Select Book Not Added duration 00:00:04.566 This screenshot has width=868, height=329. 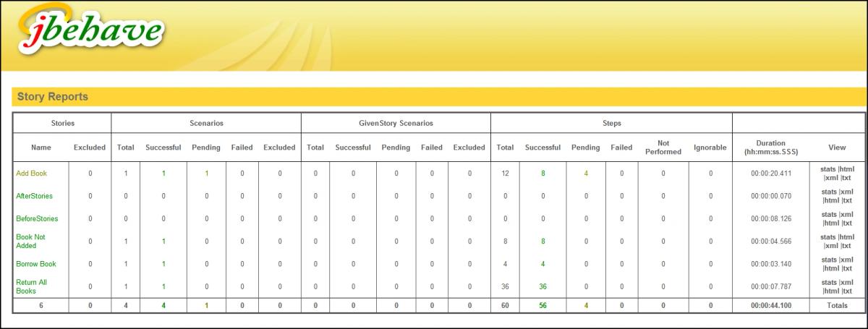(x=771, y=241)
